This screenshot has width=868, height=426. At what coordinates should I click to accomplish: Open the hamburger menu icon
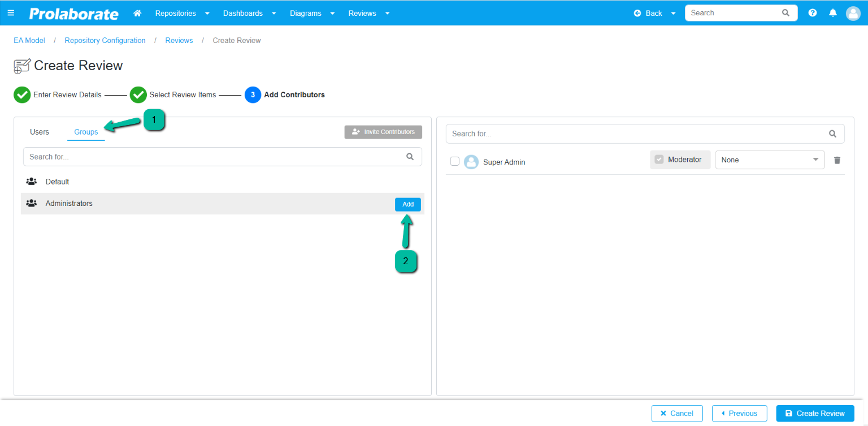11,13
